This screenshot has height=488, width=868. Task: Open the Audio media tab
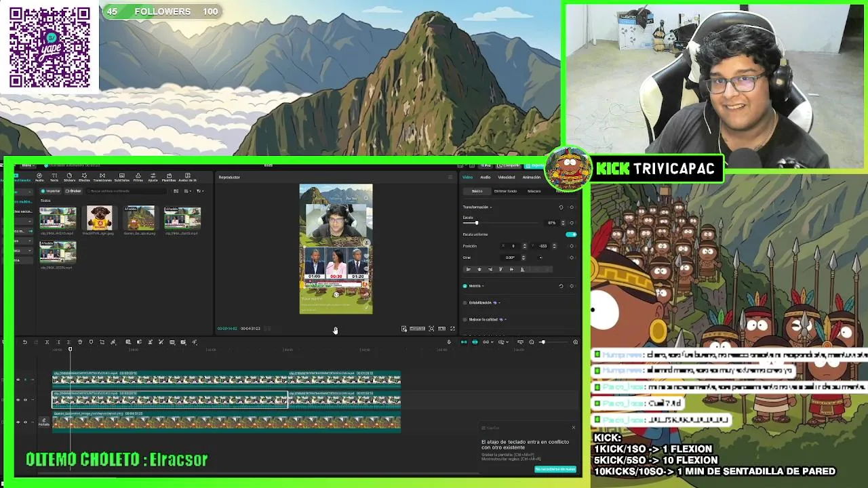pyautogui.click(x=39, y=177)
